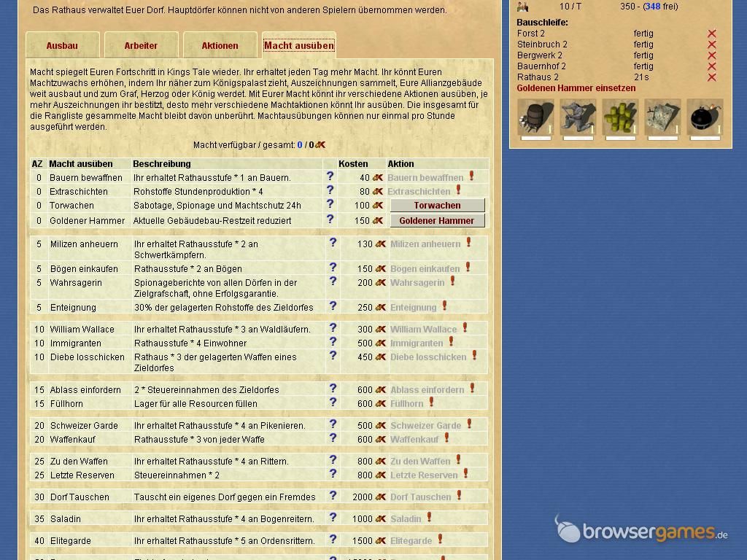This screenshot has height=560, width=747.
Task: Select the yellow stack item icon
Action: pyautogui.click(x=620, y=117)
